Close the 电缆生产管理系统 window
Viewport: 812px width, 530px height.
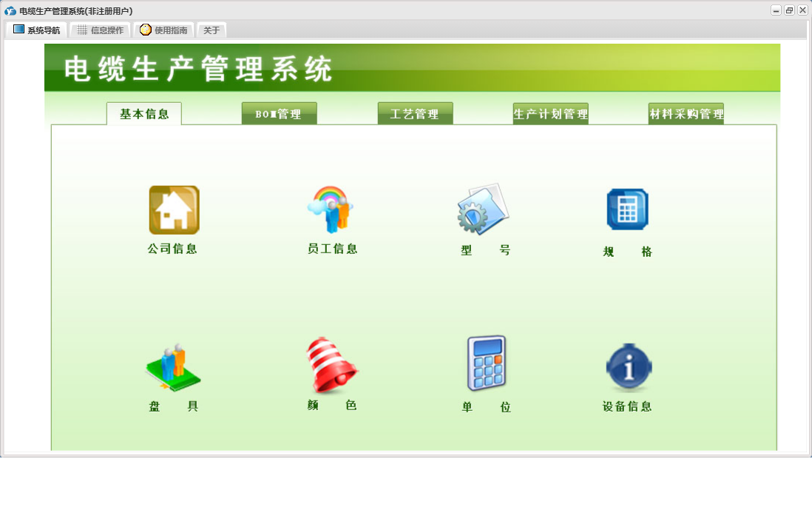(x=802, y=10)
